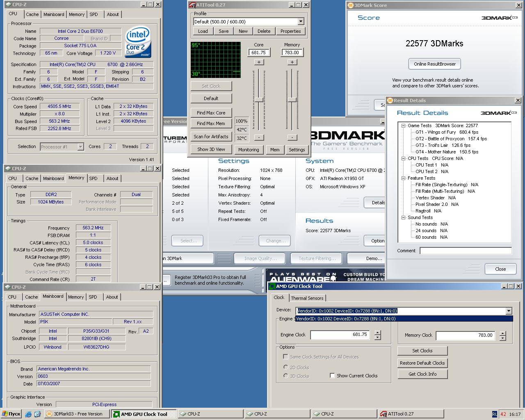525x420 pixels.
Task: Open CPU tab in CPU-Z Mainboard window
Action: click(12, 297)
